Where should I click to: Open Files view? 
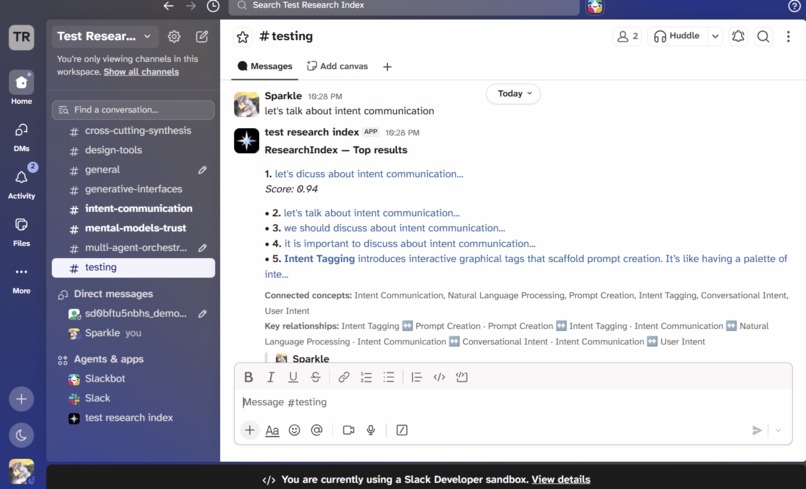click(22, 231)
